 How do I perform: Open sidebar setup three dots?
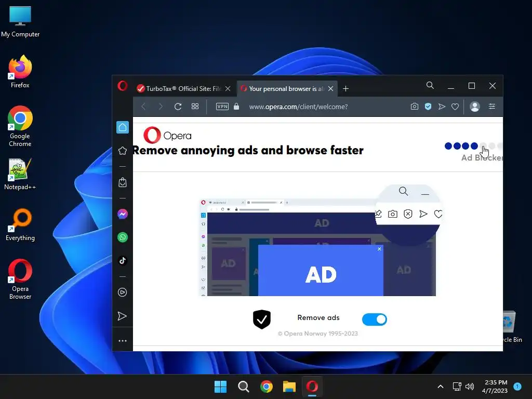(123, 341)
